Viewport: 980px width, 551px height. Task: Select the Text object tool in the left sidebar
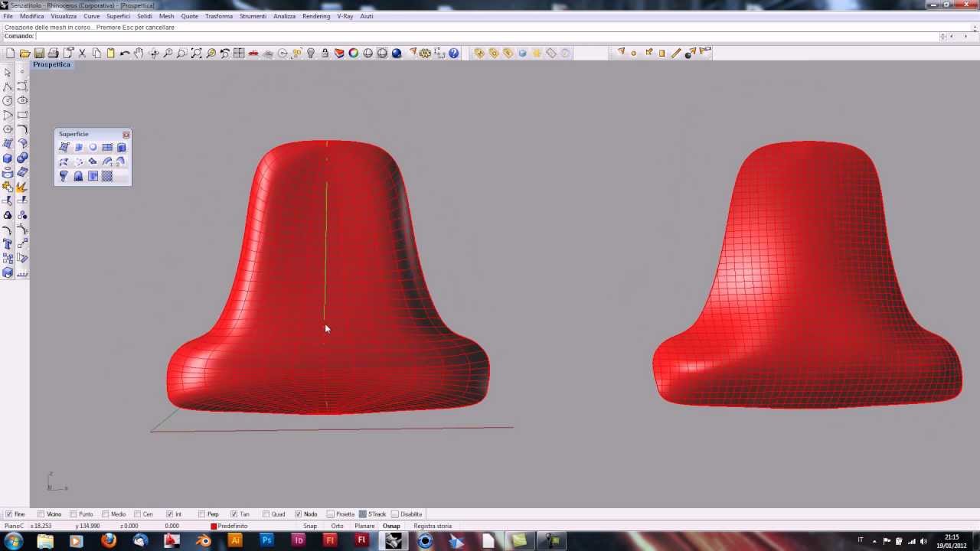tap(8, 244)
